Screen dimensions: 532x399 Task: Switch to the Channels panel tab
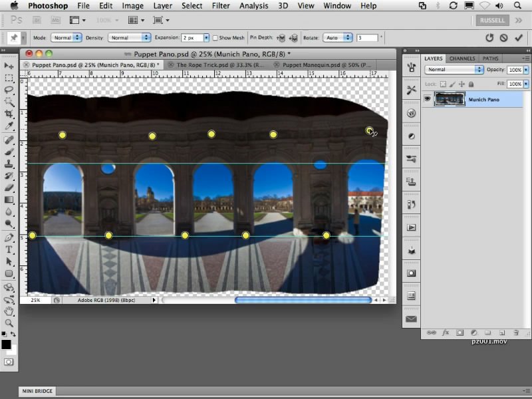[462, 59]
